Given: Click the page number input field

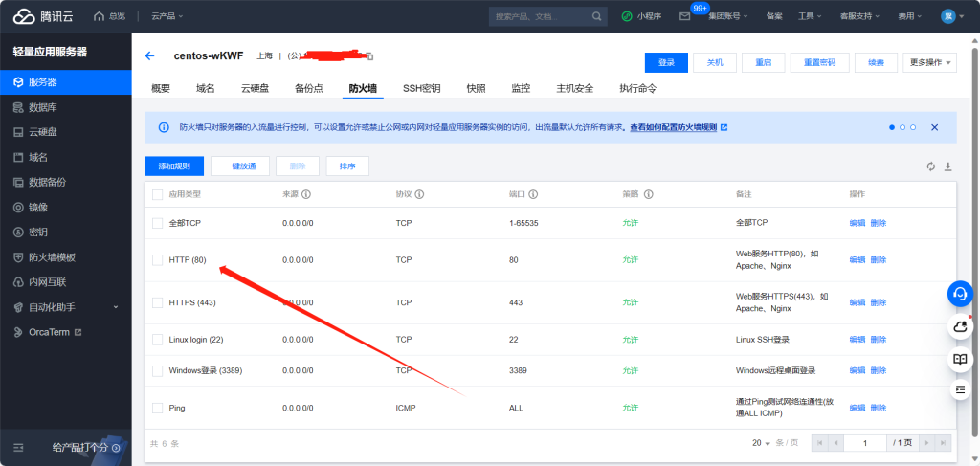Looking at the screenshot, I should coord(864,443).
